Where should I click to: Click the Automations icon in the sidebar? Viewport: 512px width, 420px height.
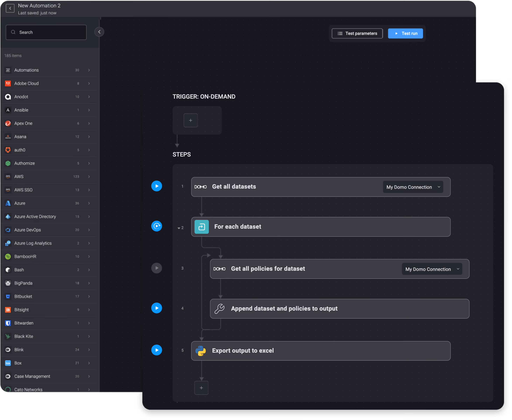[8, 70]
